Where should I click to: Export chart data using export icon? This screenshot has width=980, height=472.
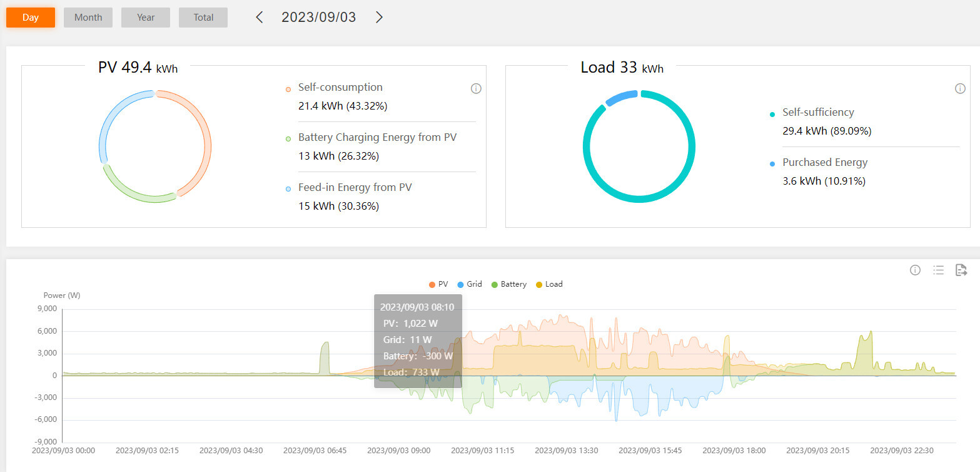click(x=961, y=270)
